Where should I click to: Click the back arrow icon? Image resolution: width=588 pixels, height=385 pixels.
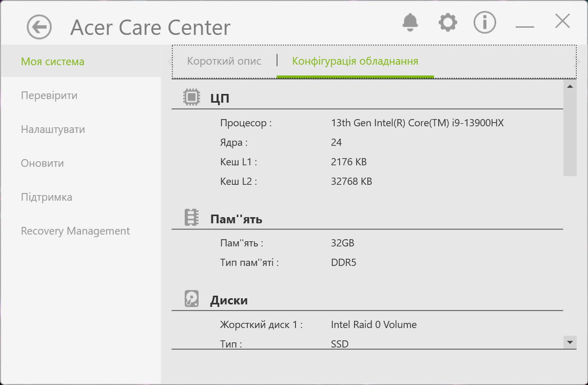[x=40, y=27]
